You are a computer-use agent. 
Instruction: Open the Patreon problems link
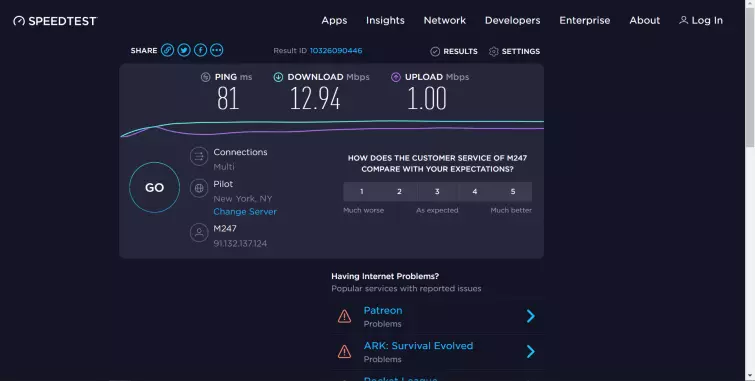(383, 311)
